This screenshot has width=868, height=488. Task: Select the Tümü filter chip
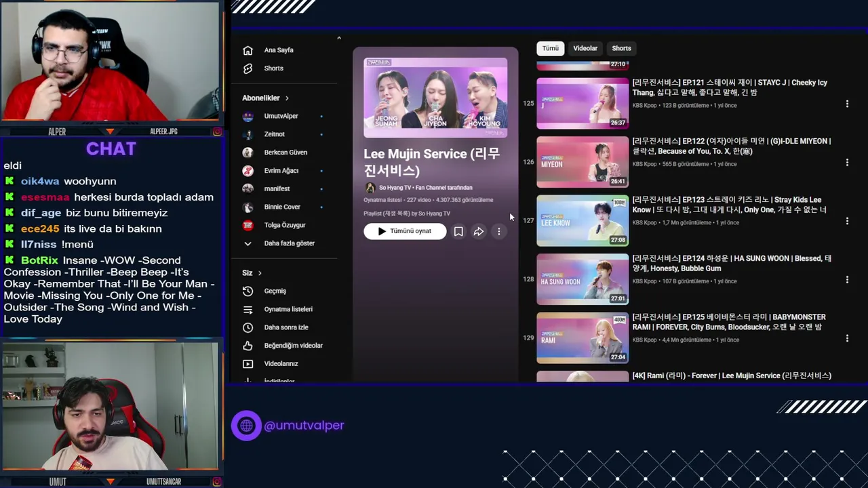tap(551, 48)
